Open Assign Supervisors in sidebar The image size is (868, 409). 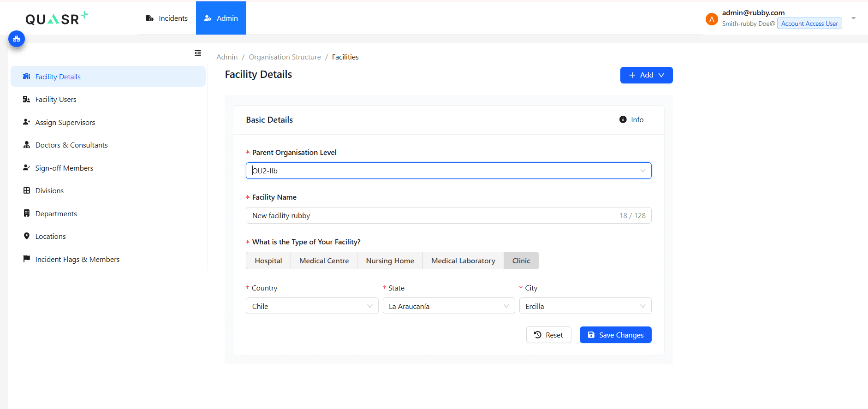(108, 122)
